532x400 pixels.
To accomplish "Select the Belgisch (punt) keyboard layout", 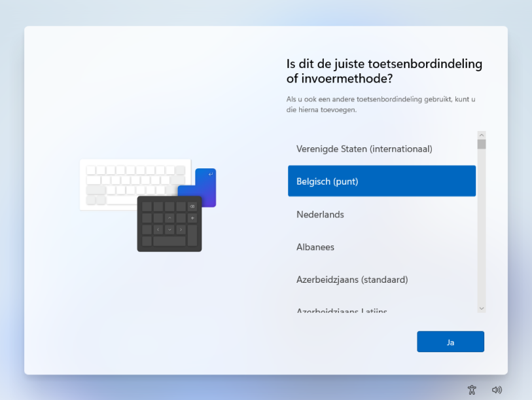I will [x=381, y=181].
